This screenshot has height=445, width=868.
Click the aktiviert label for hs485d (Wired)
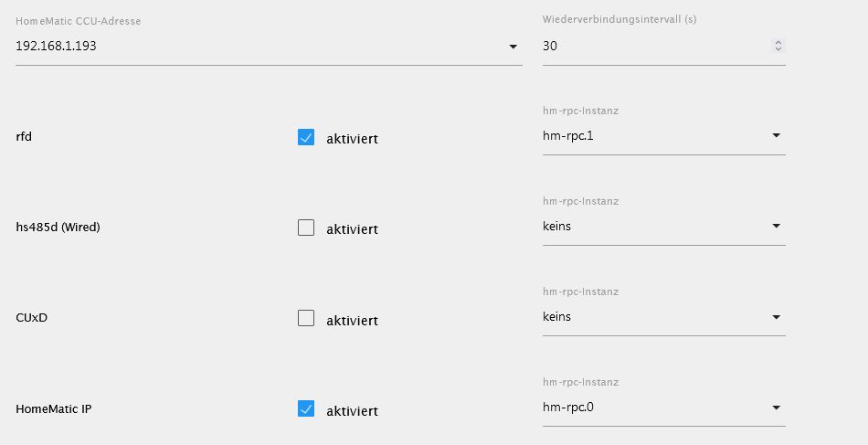[x=352, y=229]
